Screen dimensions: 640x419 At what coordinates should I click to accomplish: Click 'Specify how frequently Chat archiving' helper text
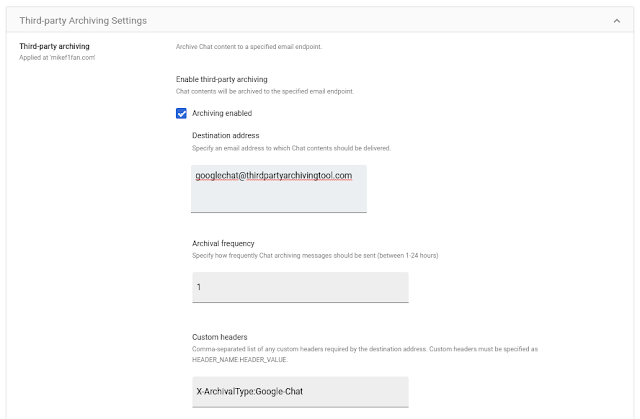coord(315,255)
